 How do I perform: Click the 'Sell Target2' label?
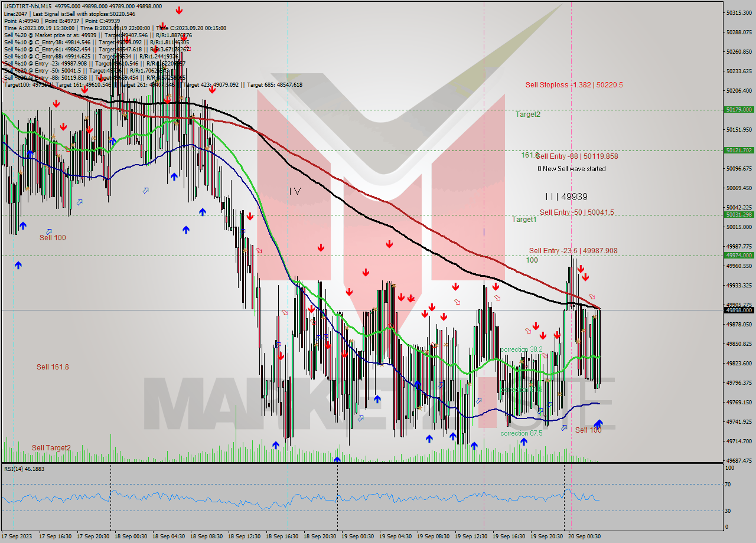coord(51,448)
